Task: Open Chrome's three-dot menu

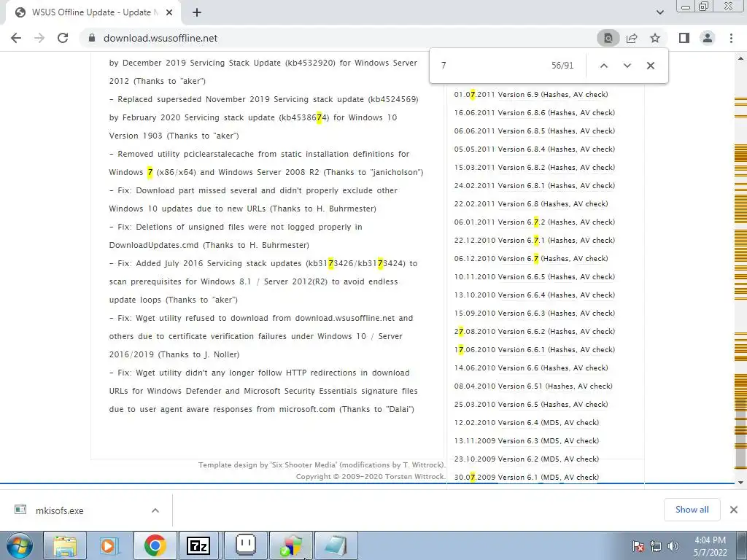Action: [x=731, y=38]
